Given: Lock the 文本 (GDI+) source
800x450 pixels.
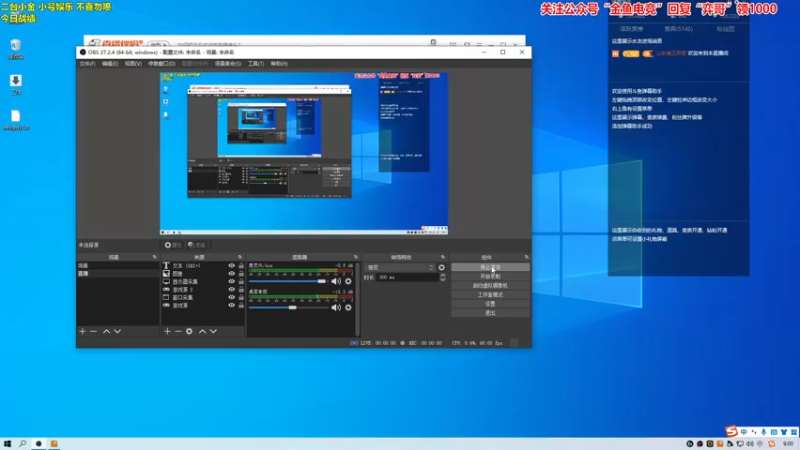Looking at the screenshot, I should pyautogui.click(x=241, y=266).
